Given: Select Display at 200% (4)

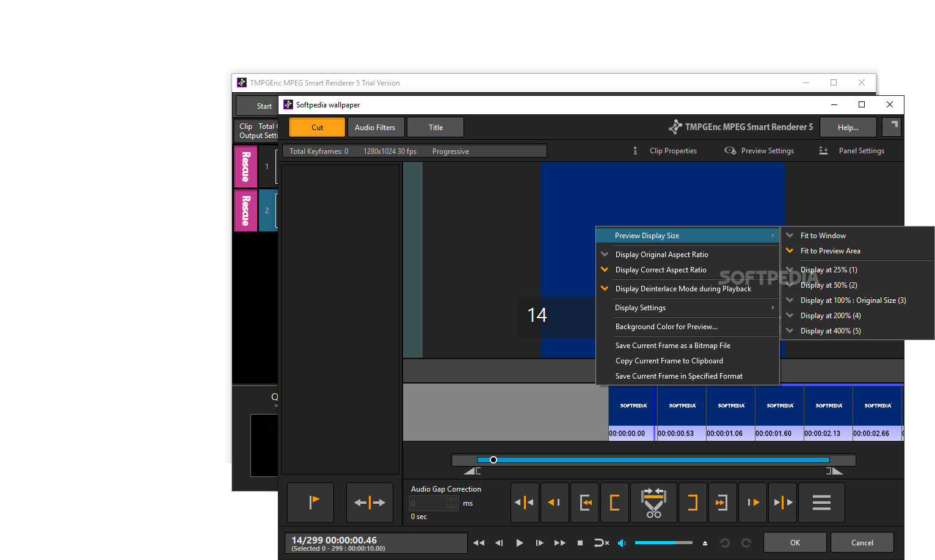Looking at the screenshot, I should coord(858,316).
